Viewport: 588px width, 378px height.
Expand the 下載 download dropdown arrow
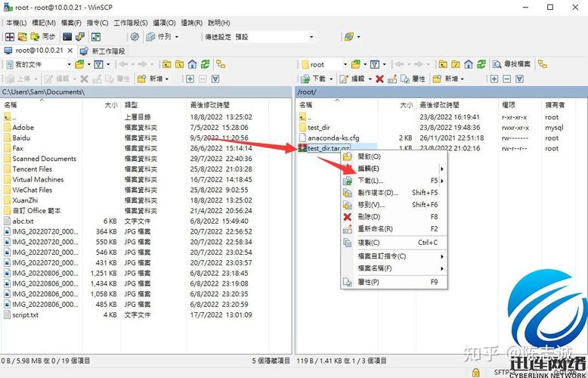click(x=331, y=79)
